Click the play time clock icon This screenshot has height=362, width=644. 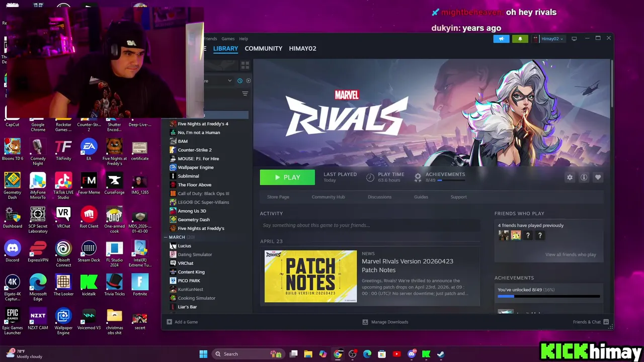click(370, 177)
